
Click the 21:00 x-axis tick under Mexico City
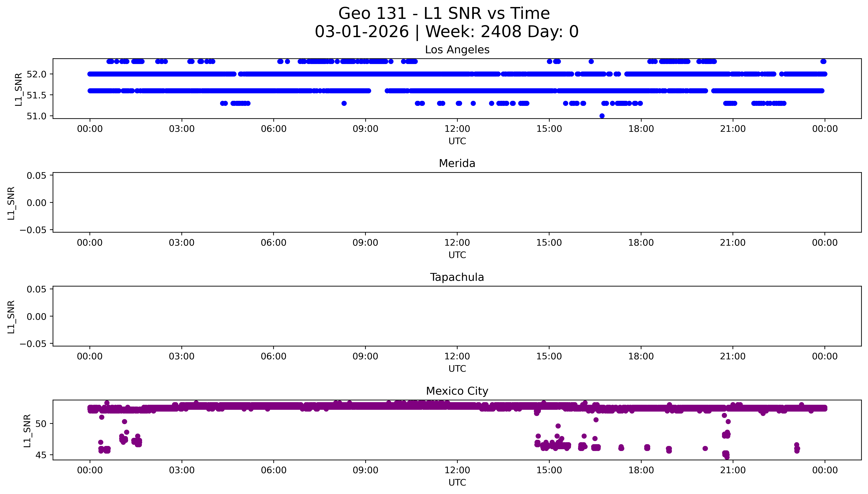tap(733, 470)
